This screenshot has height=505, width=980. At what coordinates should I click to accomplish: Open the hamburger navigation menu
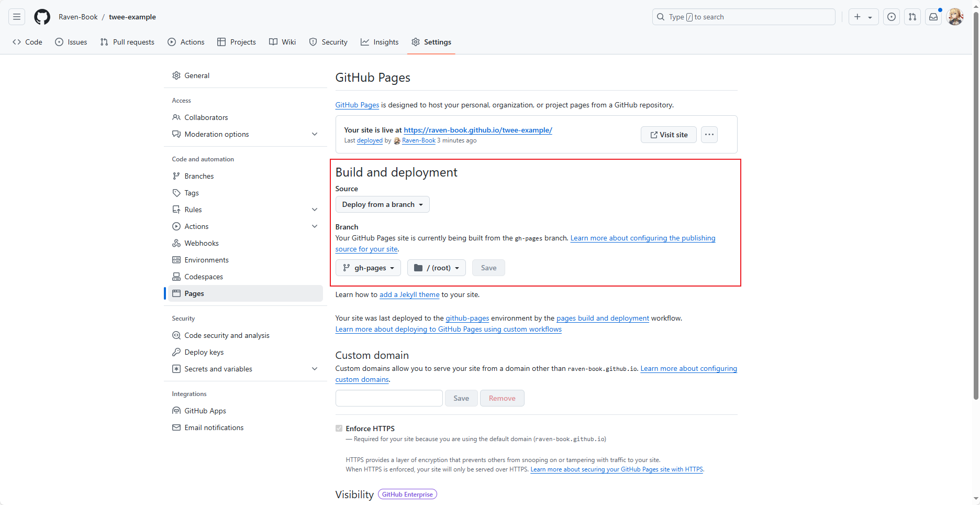[x=17, y=17]
